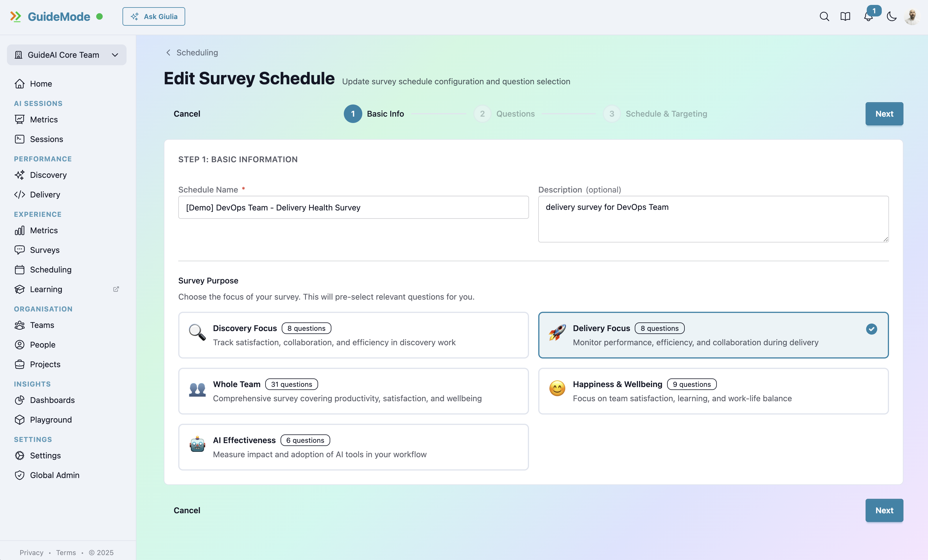This screenshot has width=928, height=560.
Task: Select the Discovery Focus survey purpose
Action: [353, 335]
